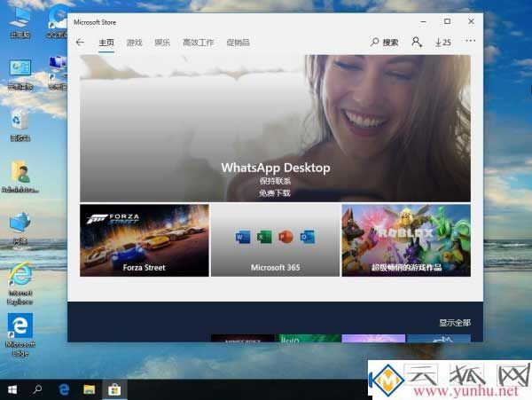Open the Store three-dots more menu
Screen dimensions: 532x400
tap(470, 41)
